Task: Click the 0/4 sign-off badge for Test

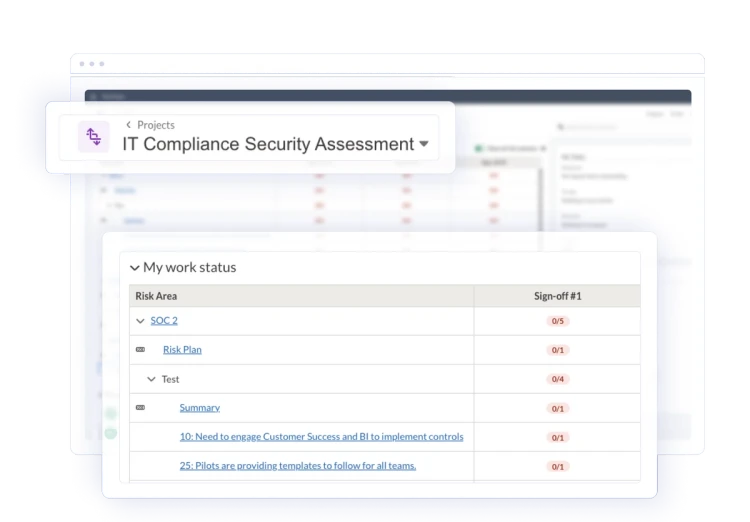Action: click(557, 379)
